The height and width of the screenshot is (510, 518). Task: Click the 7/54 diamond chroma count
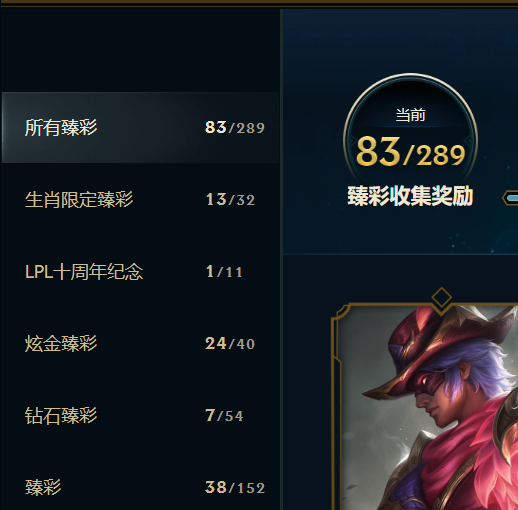224,416
